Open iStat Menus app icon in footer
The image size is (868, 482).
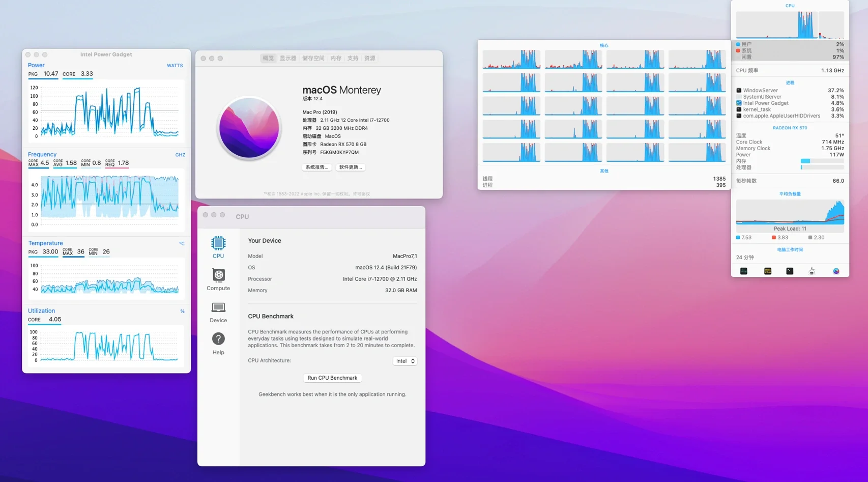pos(836,271)
